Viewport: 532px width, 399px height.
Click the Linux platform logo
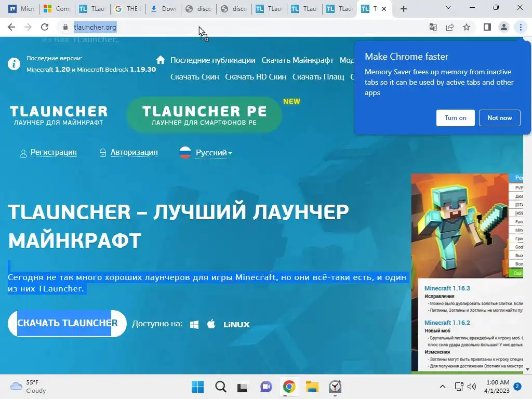pos(236,325)
